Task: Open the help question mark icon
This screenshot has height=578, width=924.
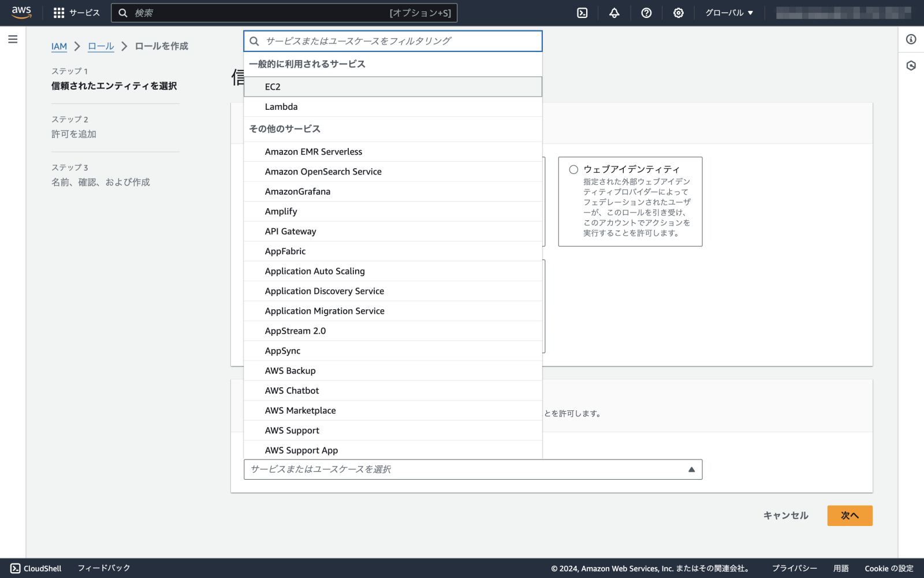Action: tap(646, 12)
